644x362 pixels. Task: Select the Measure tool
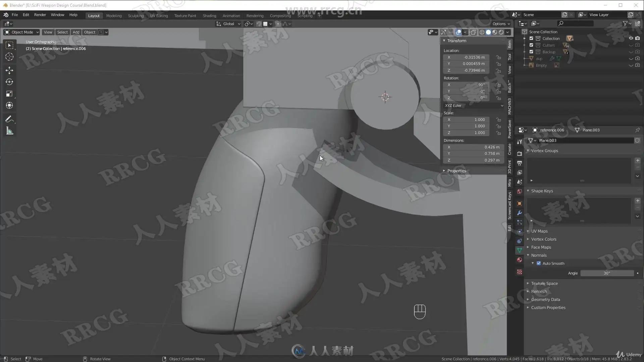pyautogui.click(x=9, y=131)
